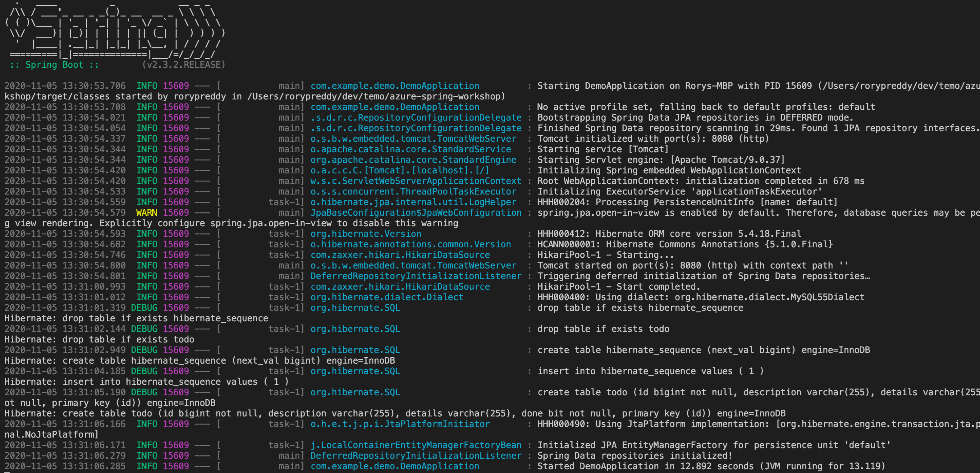Click 'Hibernate: create table todo' line

(395, 414)
